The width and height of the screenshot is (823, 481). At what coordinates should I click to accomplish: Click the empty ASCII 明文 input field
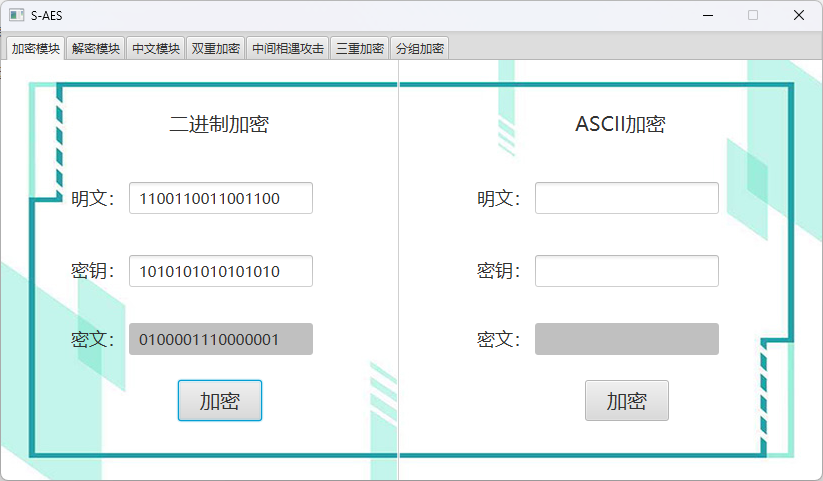tap(626, 198)
